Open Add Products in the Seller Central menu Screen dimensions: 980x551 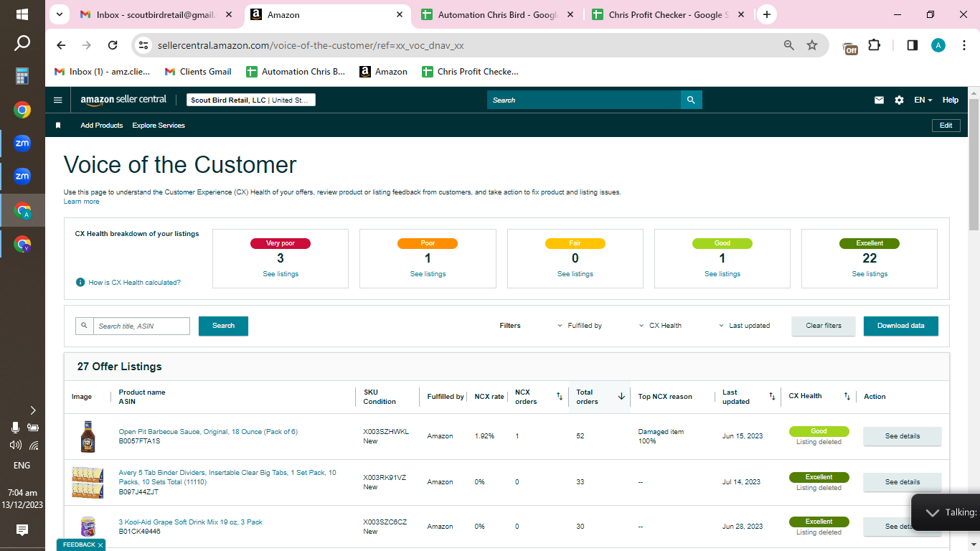[102, 126]
